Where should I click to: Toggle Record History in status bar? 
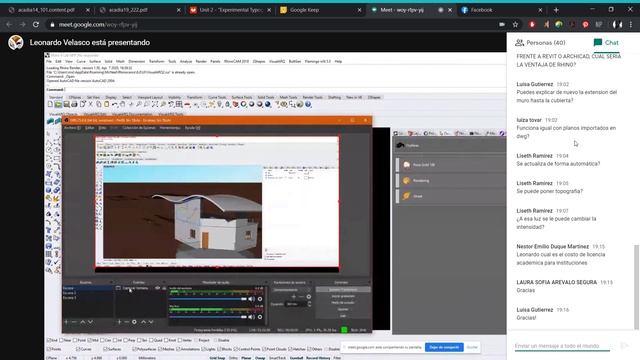[318, 358]
